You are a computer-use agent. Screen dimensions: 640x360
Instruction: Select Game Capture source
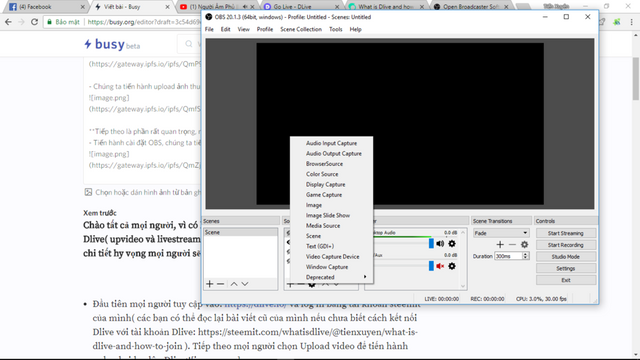[x=331, y=195]
